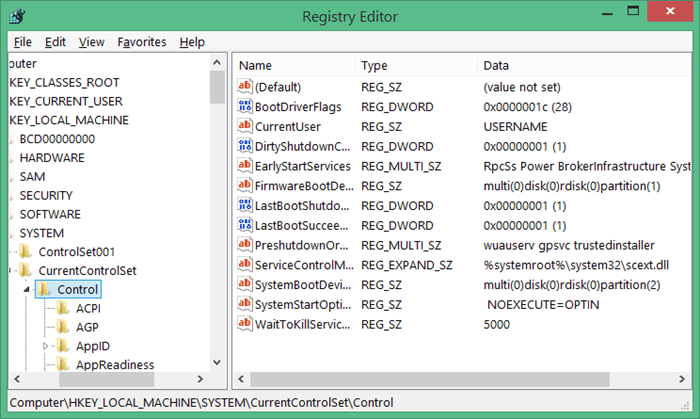Viewport: 700px width, 419px height.
Task: Click the tree pane scroll down arrow
Action: pos(217,363)
